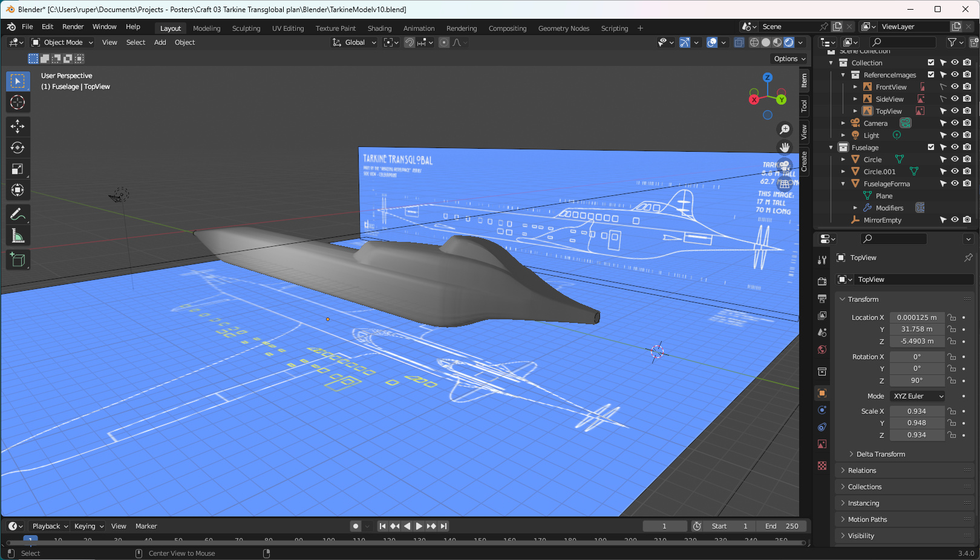Switch to rendered viewport shading
Viewport: 980px width, 560px height.
click(x=789, y=42)
